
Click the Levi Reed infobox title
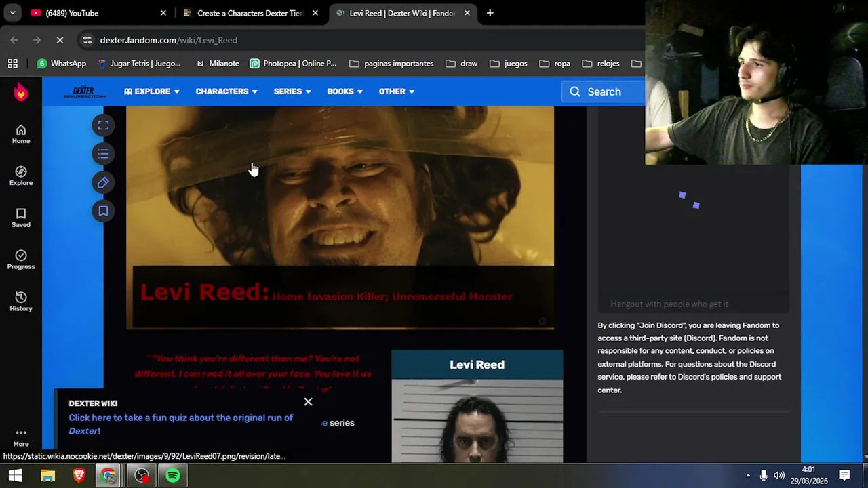(477, 365)
